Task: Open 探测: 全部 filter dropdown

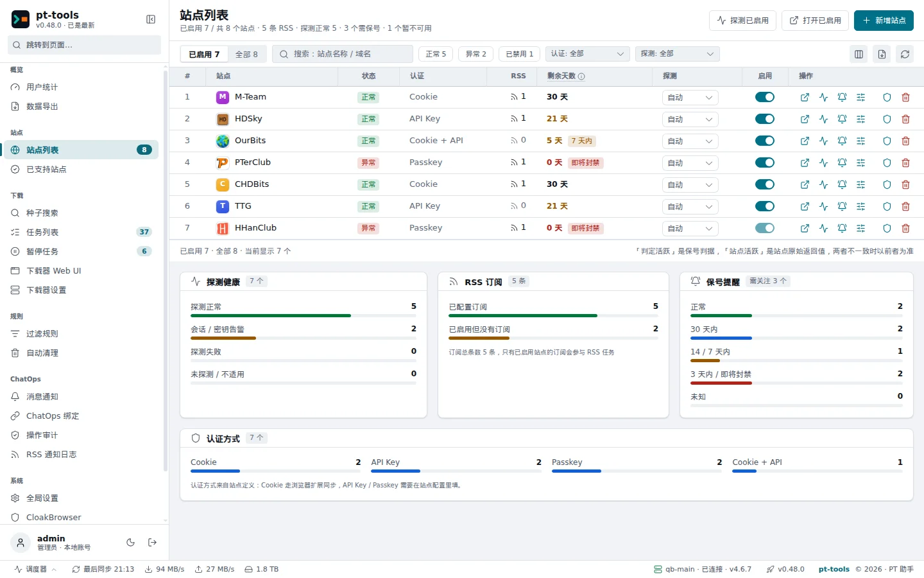Action: tap(678, 54)
